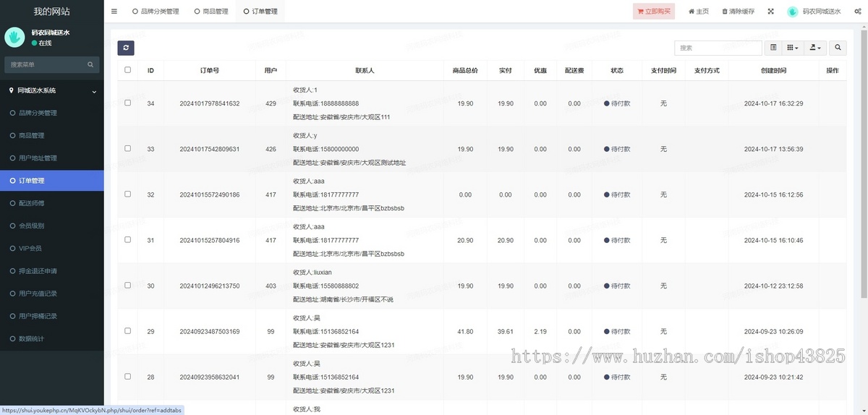The image size is (868, 415).
Task: Click the 2.19 discount cell
Action: pos(540,331)
